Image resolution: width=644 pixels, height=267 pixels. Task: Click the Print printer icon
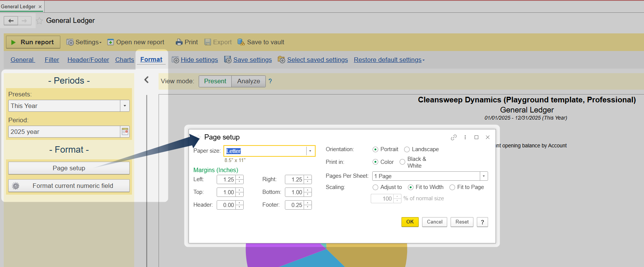point(179,42)
